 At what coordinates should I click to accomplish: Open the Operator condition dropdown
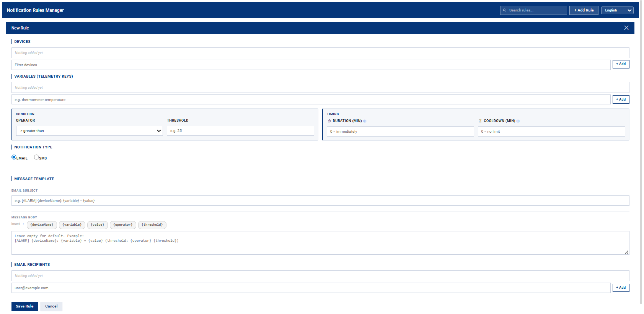coord(89,131)
